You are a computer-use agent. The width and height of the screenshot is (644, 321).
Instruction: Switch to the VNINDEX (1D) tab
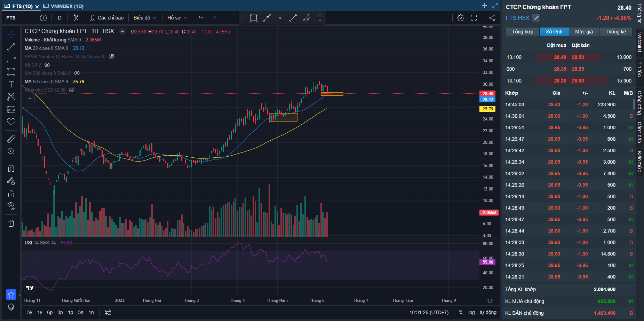click(64, 6)
